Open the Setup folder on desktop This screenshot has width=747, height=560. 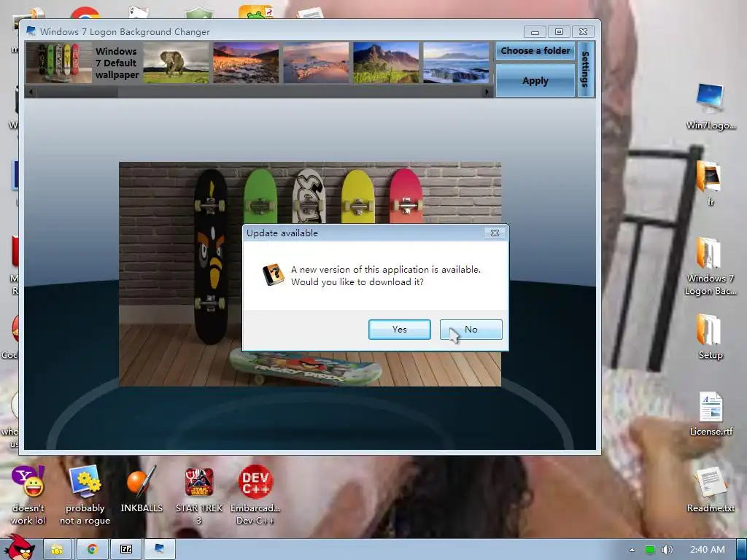pos(711,336)
